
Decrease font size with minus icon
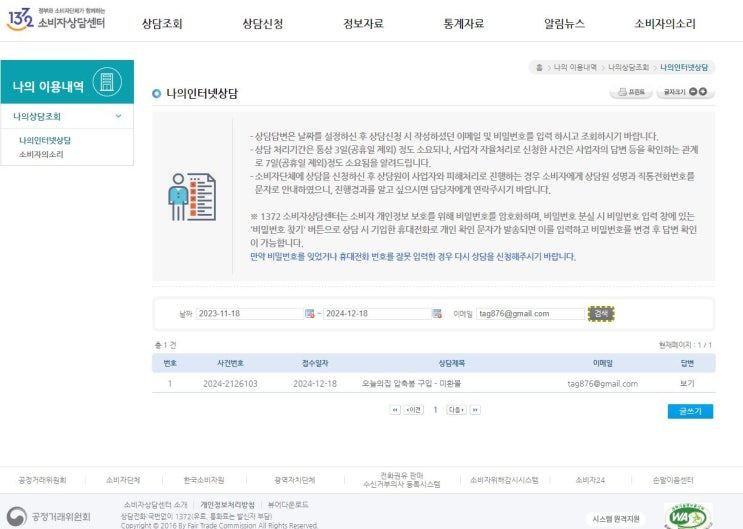click(x=693, y=91)
